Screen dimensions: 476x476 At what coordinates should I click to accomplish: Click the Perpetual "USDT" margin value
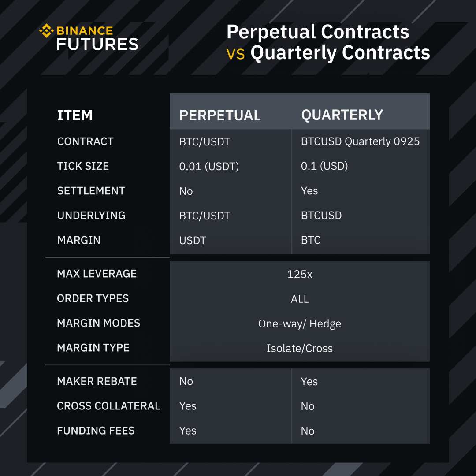tap(193, 241)
